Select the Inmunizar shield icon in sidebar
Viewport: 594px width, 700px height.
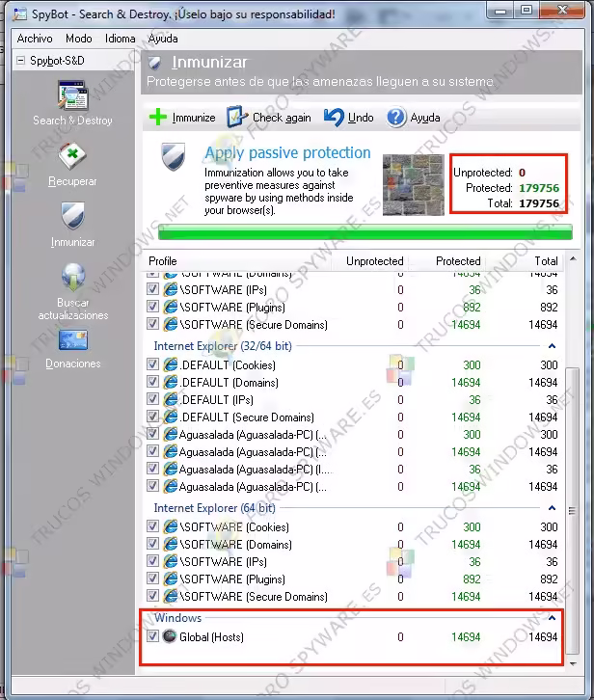[x=72, y=216]
